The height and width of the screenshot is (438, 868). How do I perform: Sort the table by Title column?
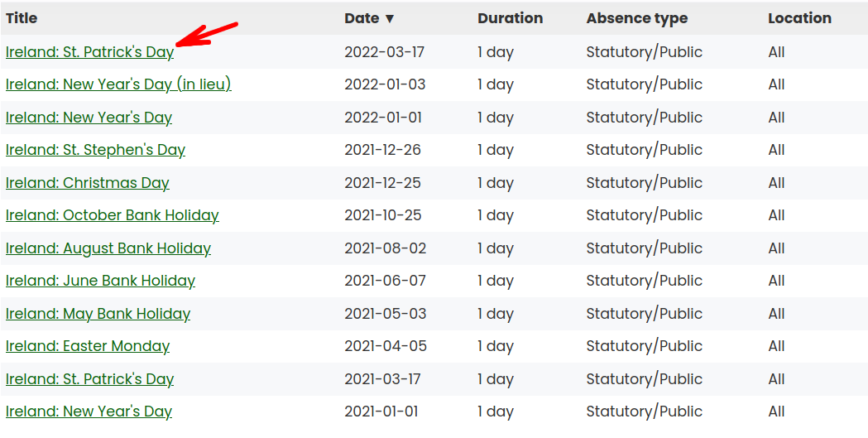tap(22, 18)
